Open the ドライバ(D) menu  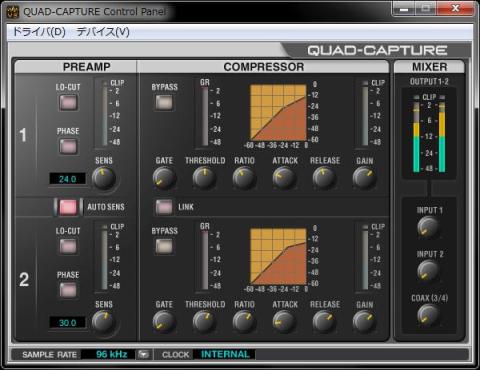tap(39, 32)
